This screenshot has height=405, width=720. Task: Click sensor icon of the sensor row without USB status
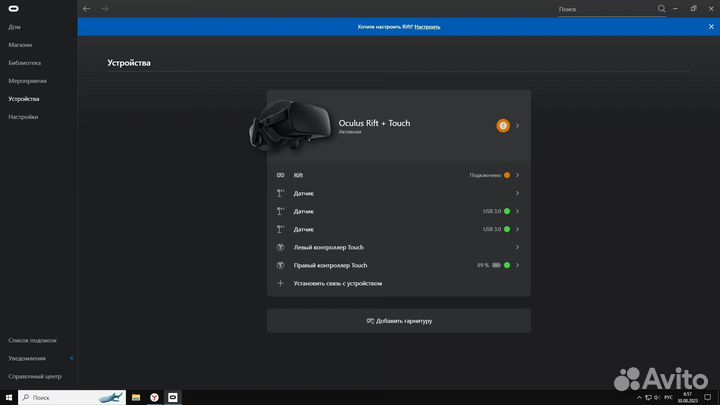[x=281, y=193]
